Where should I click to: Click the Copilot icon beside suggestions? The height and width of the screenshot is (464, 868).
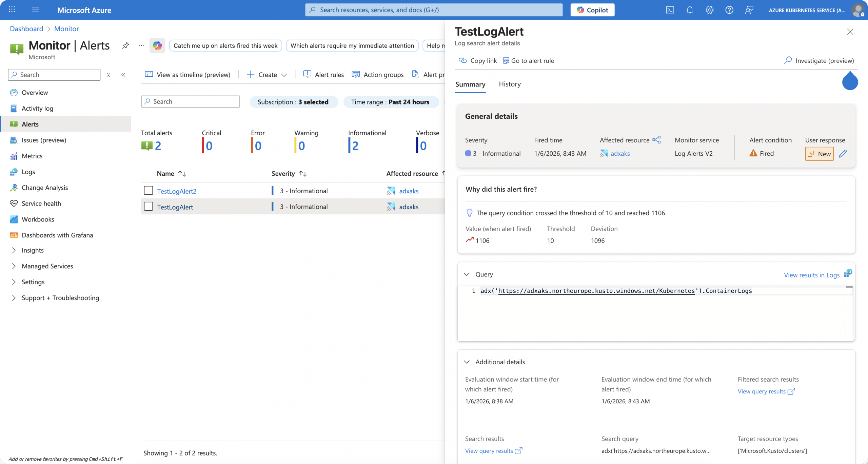[157, 45]
